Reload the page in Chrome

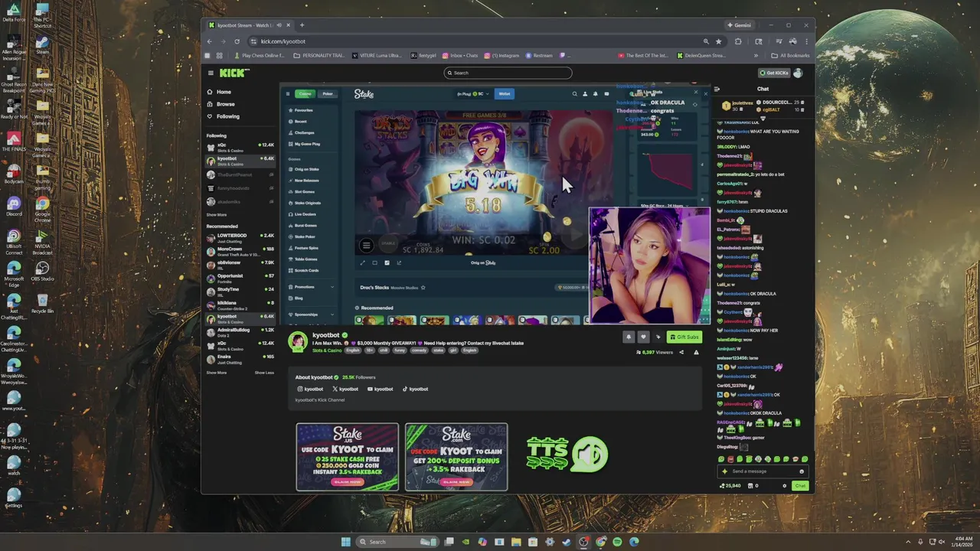237,41
